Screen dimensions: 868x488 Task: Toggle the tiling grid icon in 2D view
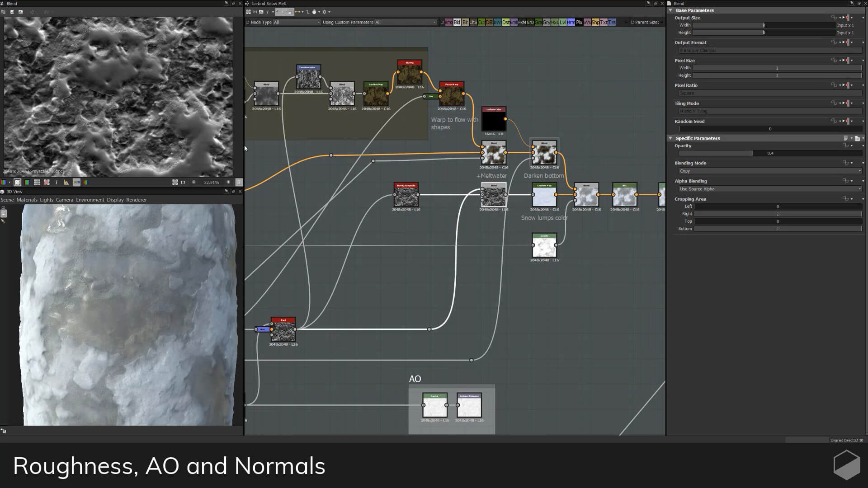tap(37, 183)
